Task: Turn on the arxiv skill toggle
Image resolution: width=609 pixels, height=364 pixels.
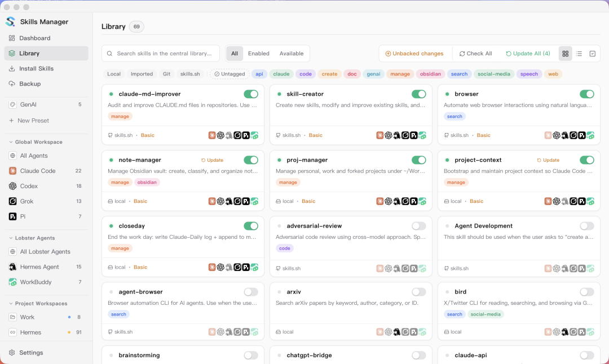Action: click(x=418, y=292)
